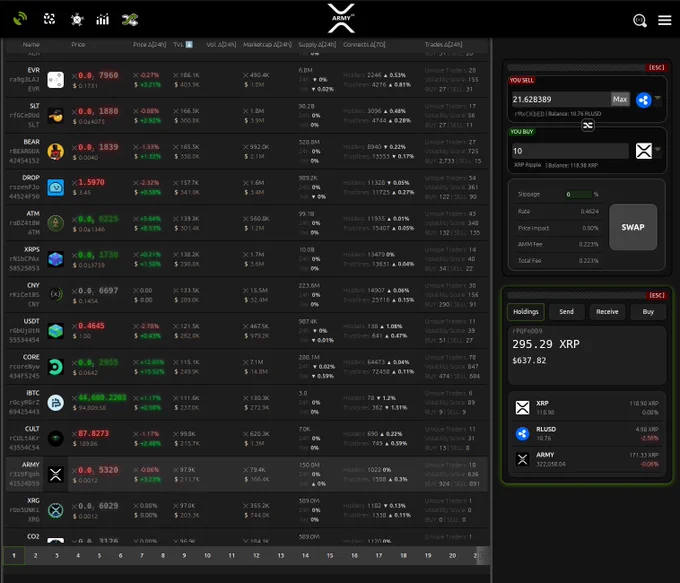Open the dice icon in top toolbar

click(x=49, y=19)
